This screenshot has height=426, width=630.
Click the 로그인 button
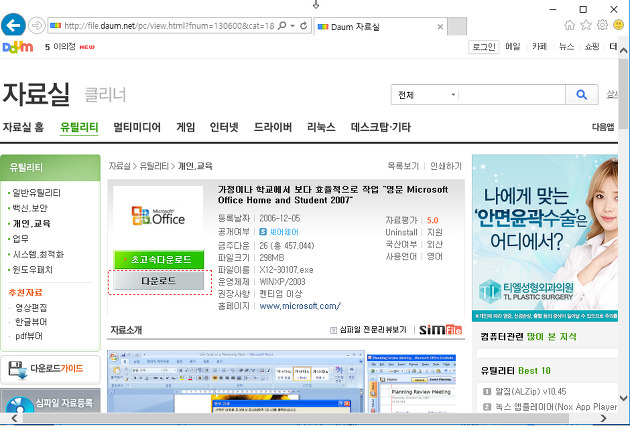(483, 47)
